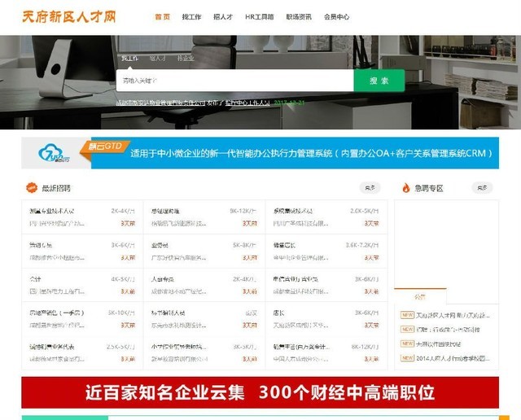This screenshot has height=420, width=521.
Task: Click the orange 最新招聘 section icon
Action: tap(32, 187)
